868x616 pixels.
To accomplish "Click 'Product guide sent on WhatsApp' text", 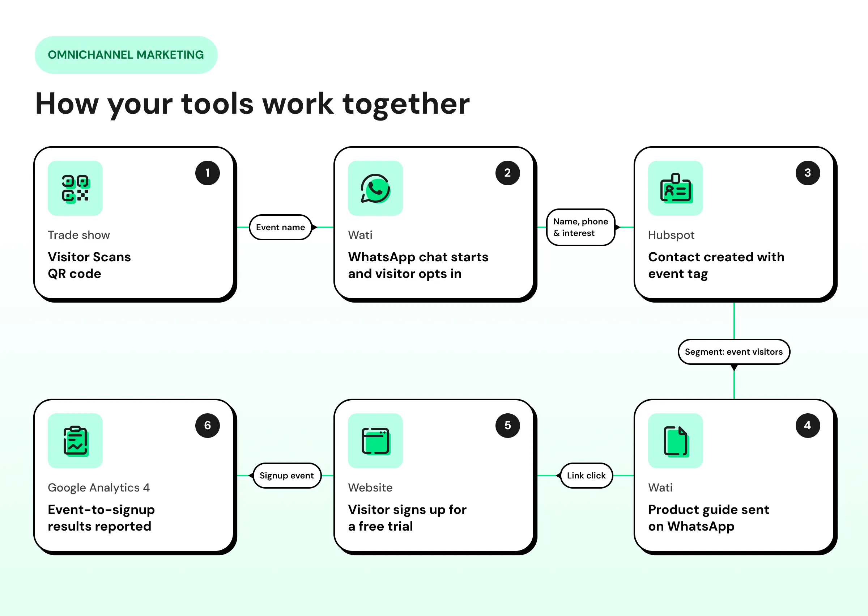I will click(709, 518).
